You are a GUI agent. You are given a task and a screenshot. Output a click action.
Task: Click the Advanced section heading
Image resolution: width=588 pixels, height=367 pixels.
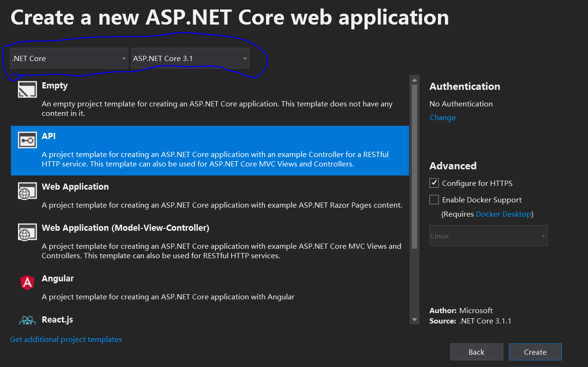click(453, 166)
